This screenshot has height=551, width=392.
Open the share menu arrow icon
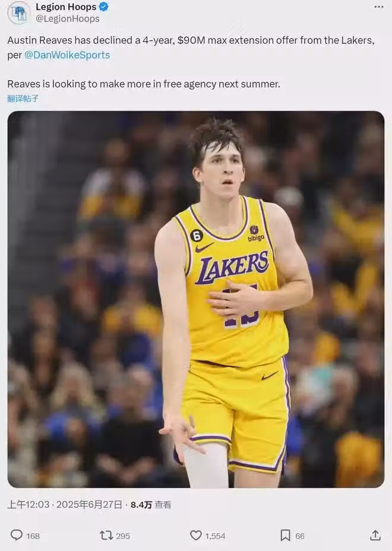tap(375, 535)
